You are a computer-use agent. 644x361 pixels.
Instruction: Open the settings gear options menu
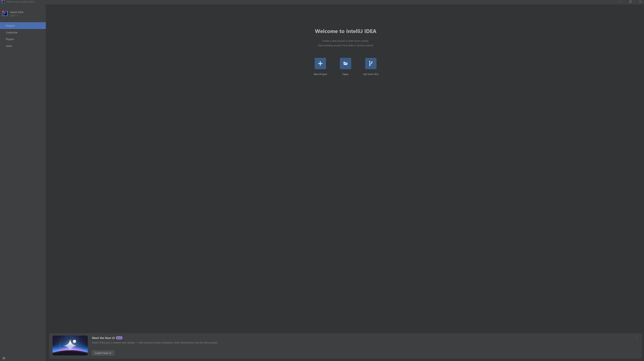tap(4, 358)
